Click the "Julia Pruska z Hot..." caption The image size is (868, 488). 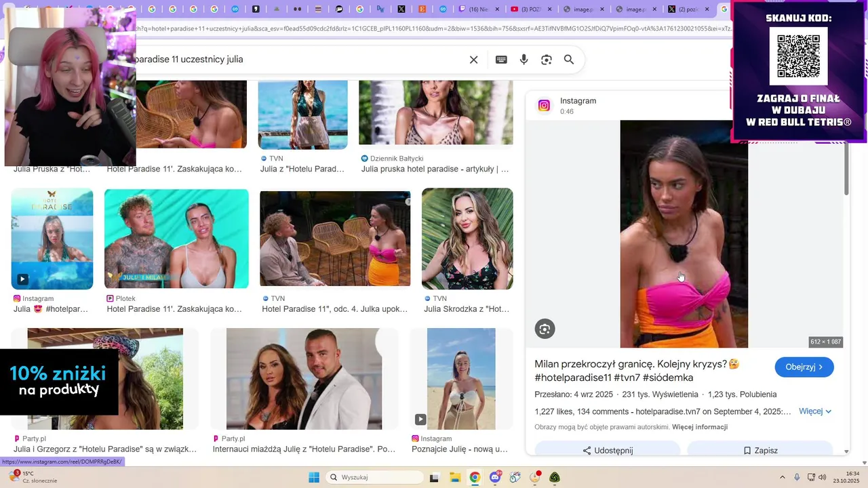(x=51, y=169)
